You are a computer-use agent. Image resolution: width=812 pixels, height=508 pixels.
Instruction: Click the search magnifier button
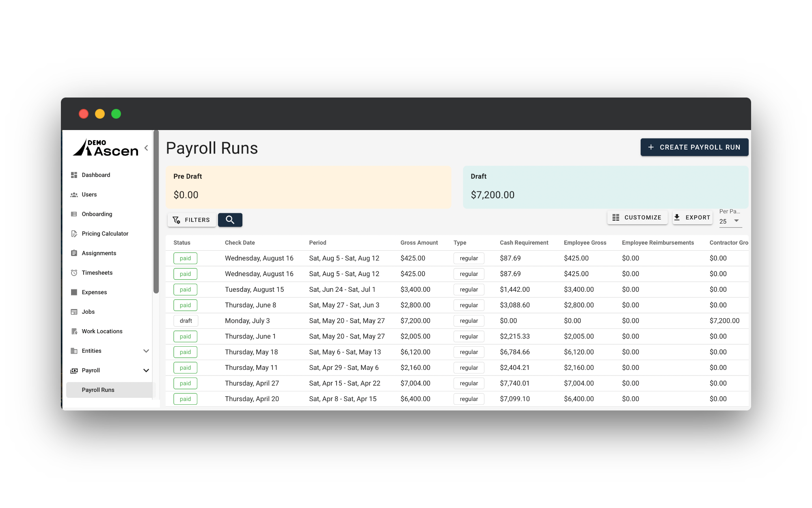tap(230, 220)
